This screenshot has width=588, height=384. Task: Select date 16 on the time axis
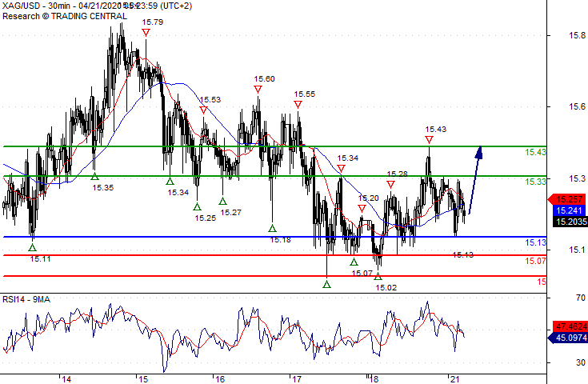(220, 379)
